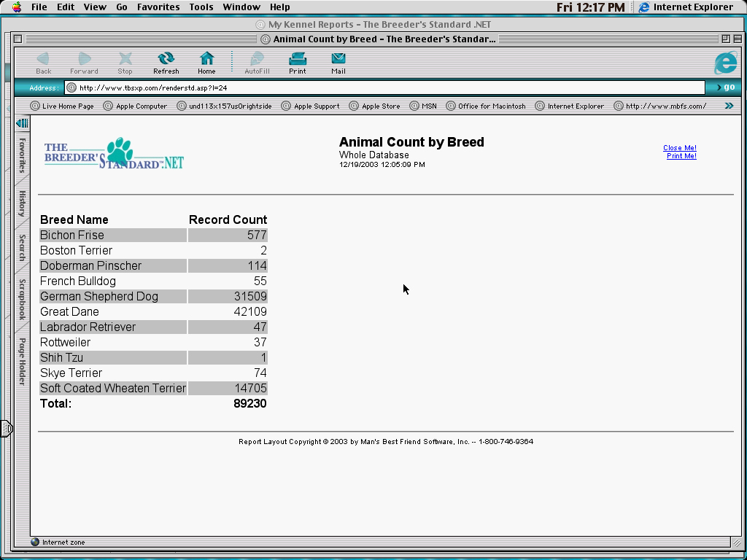Go to Home via house icon
747x560 pixels.
(206, 59)
